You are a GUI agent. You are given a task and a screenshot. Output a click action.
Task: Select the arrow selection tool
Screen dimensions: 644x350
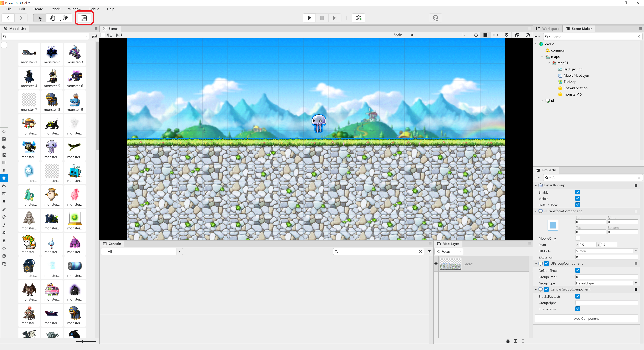coord(40,18)
